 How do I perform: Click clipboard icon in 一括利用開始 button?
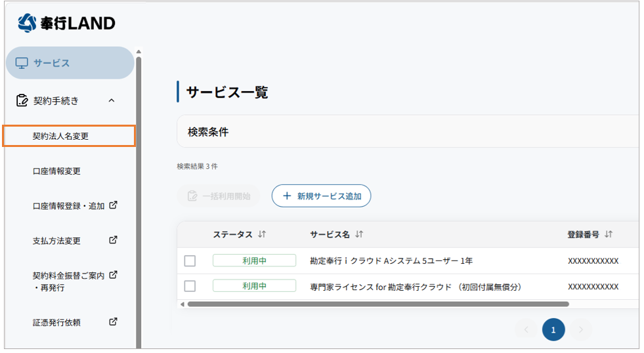pos(192,196)
